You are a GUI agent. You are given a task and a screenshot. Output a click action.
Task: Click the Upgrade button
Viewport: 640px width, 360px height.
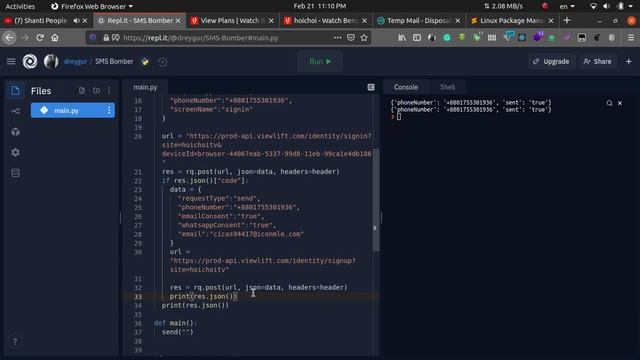pyautogui.click(x=551, y=62)
